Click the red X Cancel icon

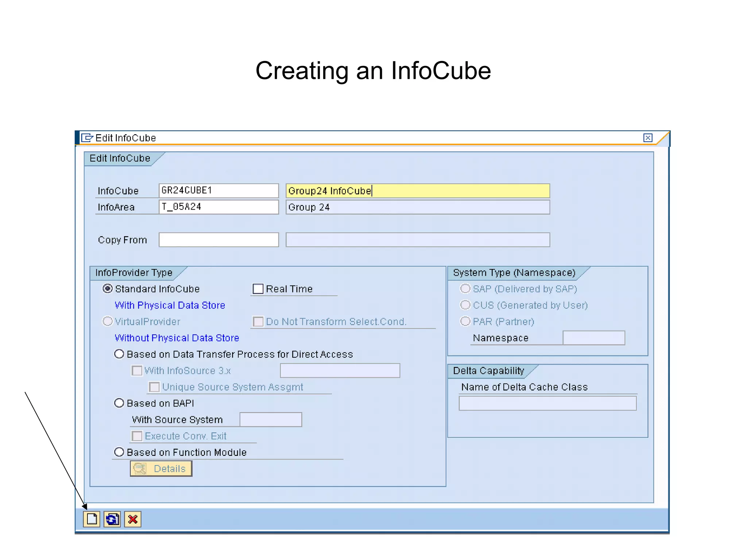point(133,519)
